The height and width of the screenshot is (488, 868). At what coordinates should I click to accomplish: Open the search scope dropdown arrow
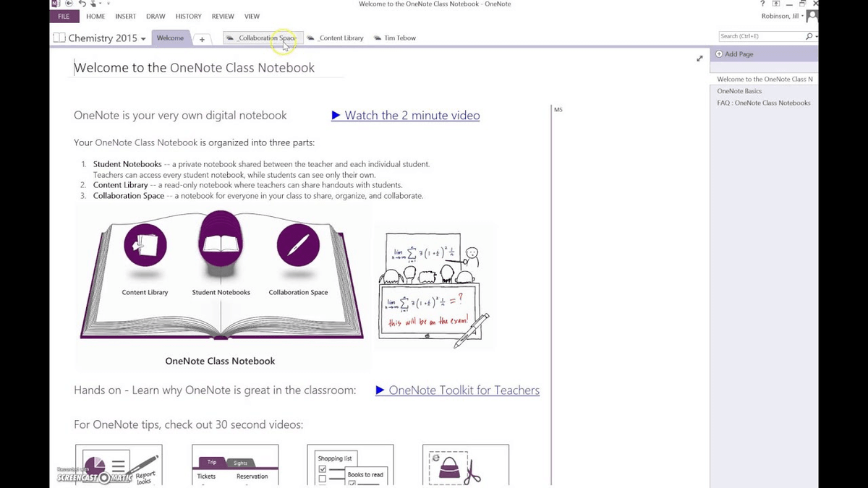click(817, 36)
